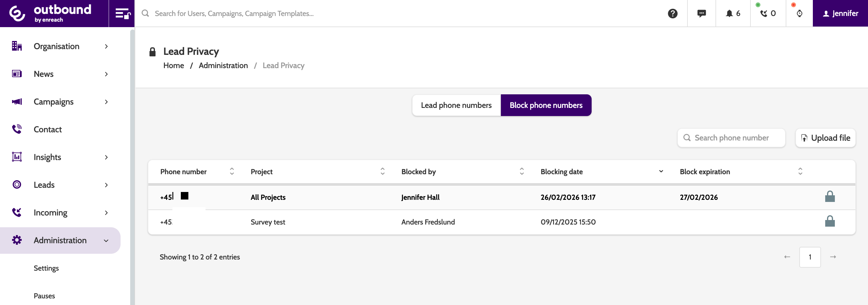The image size is (868, 305).
Task: Open notifications bell showing 6
Action: tap(733, 14)
